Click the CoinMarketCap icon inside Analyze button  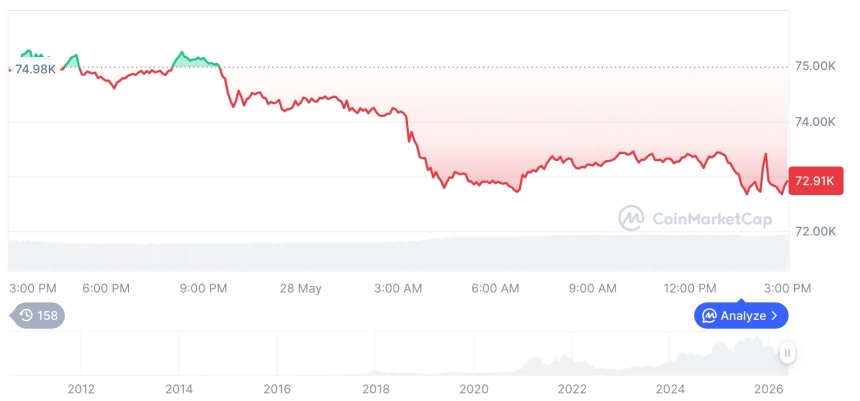click(x=709, y=316)
